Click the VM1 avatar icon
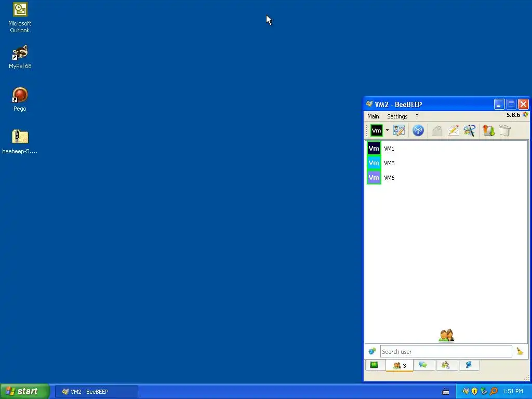532x399 pixels. point(374,149)
